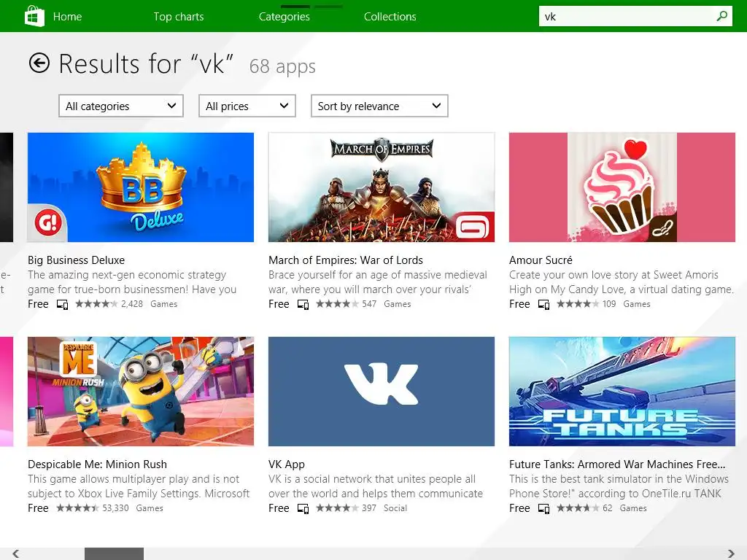Click Games label under Amour Sucré
Screen dimensions: 747x560
pyautogui.click(x=636, y=304)
